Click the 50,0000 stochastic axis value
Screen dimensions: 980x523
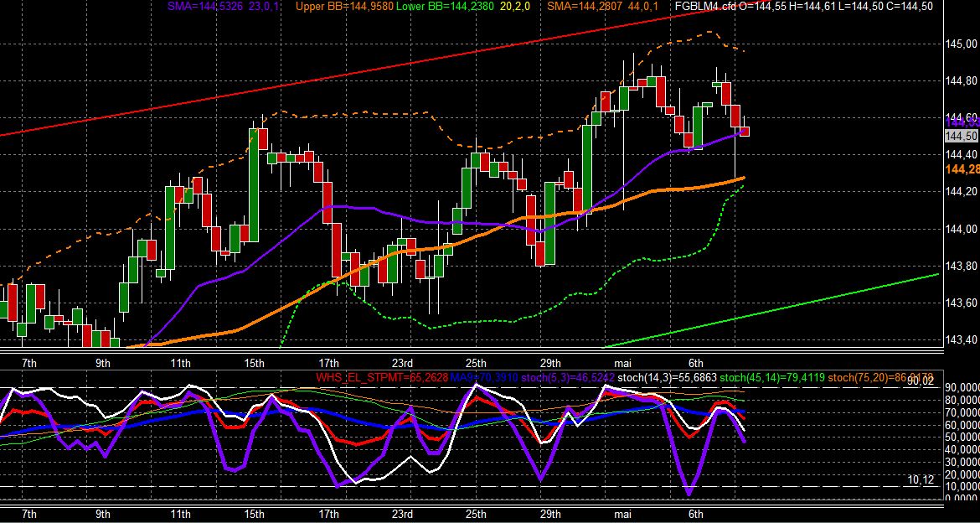click(963, 438)
